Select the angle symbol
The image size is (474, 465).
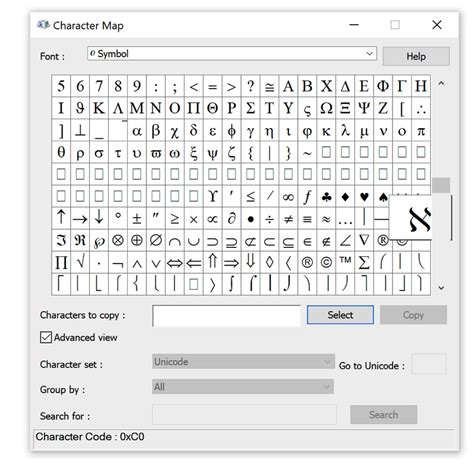345,240
